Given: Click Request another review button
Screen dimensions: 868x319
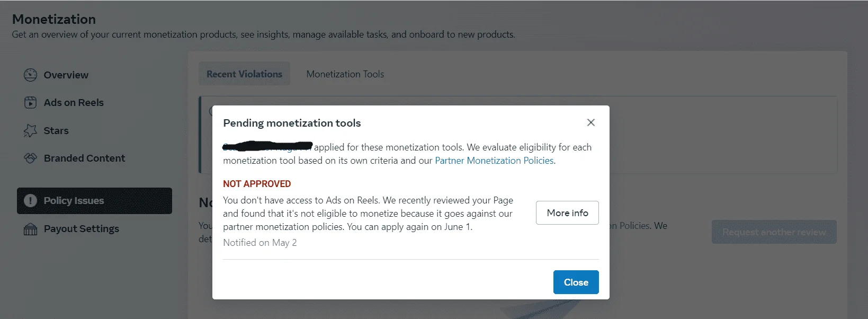Looking at the screenshot, I should pyautogui.click(x=774, y=232).
